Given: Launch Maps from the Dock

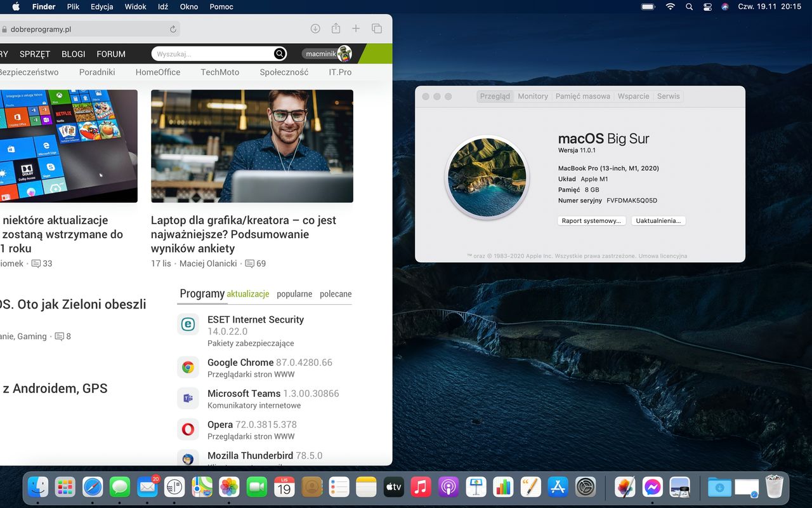Looking at the screenshot, I should click(202, 487).
